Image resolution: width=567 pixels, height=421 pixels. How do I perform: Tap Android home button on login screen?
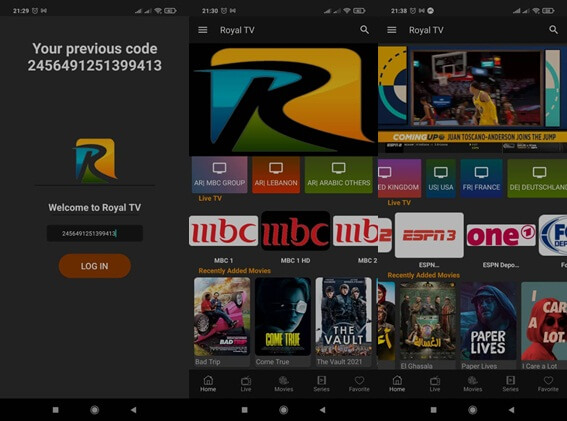click(x=94, y=410)
